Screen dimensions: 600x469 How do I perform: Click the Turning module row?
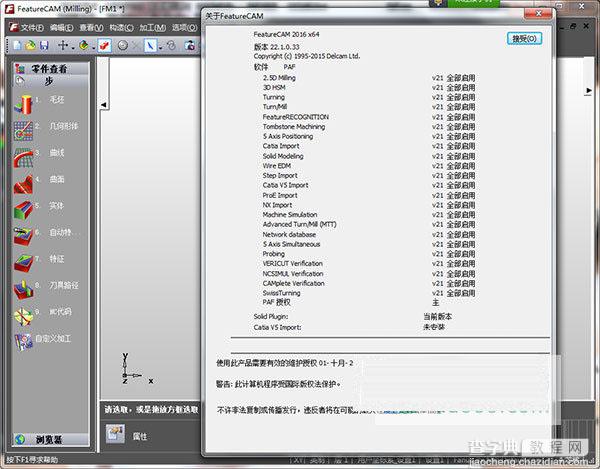point(369,97)
